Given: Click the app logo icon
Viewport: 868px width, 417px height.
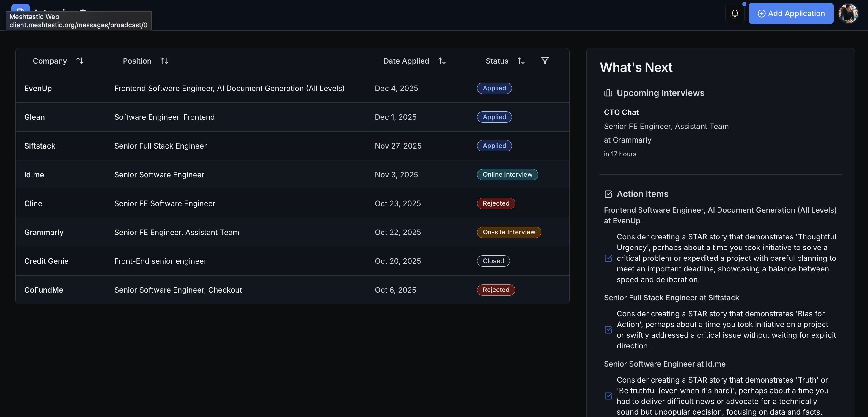Looking at the screenshot, I should [x=20, y=7].
